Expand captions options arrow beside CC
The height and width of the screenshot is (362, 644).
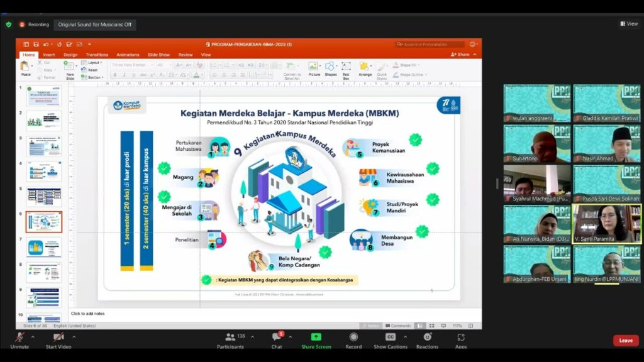[406, 337]
